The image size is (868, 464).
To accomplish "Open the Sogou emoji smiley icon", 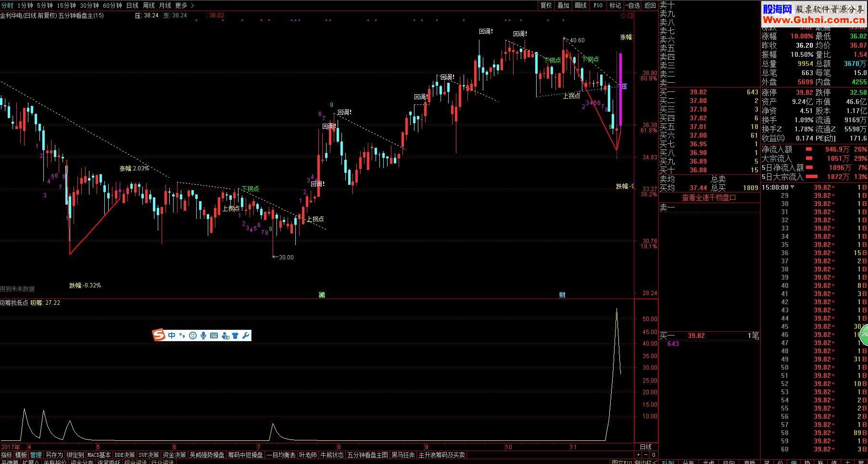I will coord(193,335).
